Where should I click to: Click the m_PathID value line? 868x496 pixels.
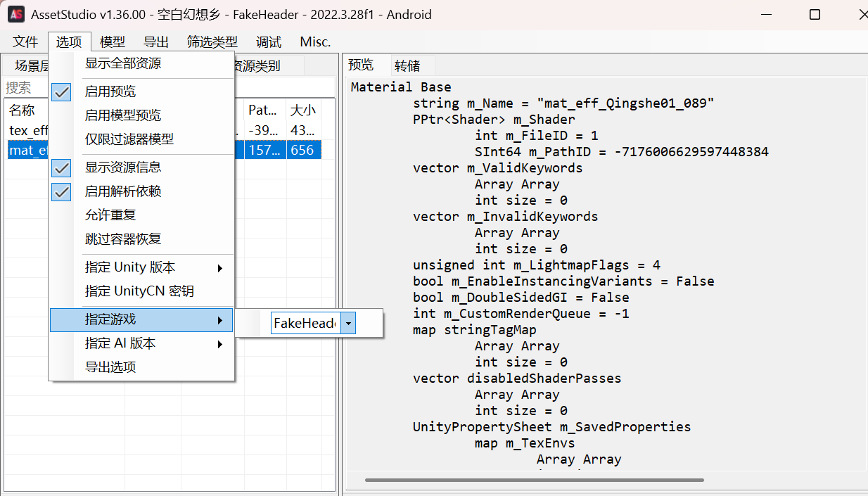[x=622, y=152]
